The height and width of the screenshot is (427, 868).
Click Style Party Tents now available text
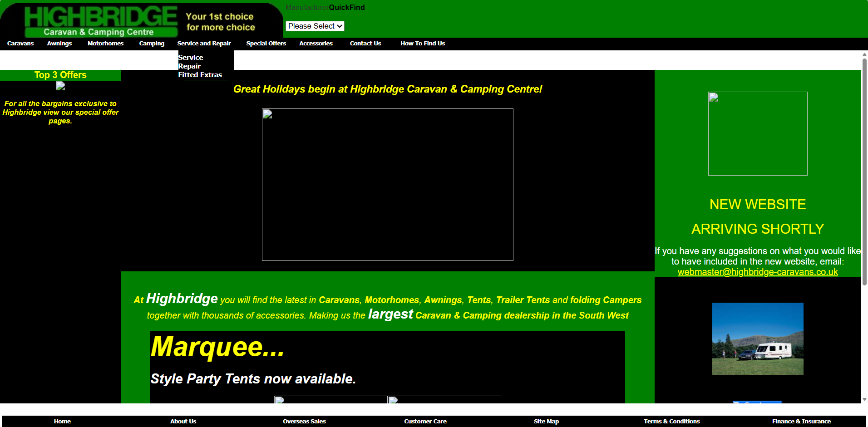pos(253,379)
